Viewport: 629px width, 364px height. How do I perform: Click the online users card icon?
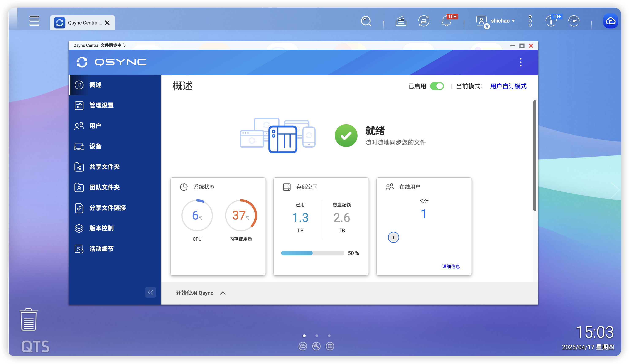[x=390, y=187]
